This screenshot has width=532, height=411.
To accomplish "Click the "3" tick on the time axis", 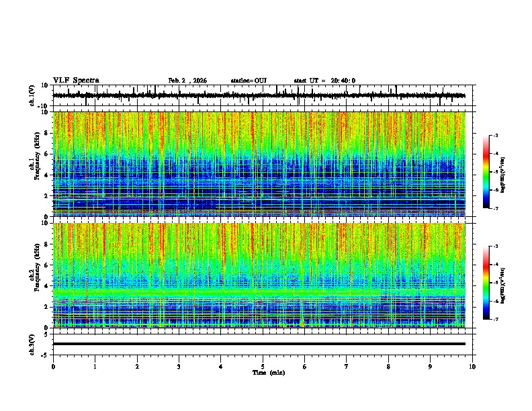I will tap(179, 367).
